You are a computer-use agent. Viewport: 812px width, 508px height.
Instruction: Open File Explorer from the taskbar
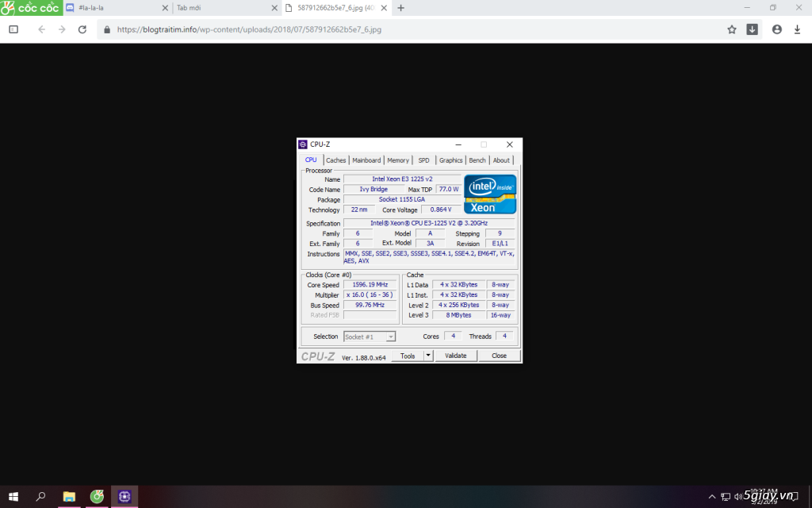click(x=70, y=497)
